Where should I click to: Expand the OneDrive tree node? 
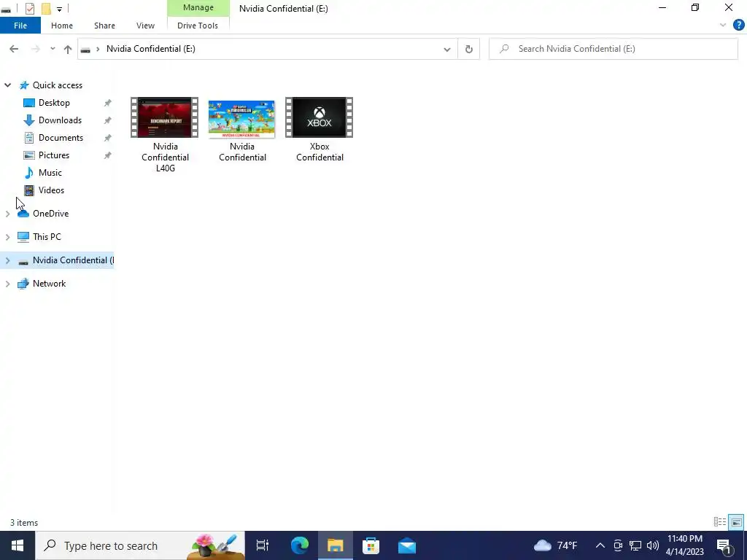click(x=7, y=214)
